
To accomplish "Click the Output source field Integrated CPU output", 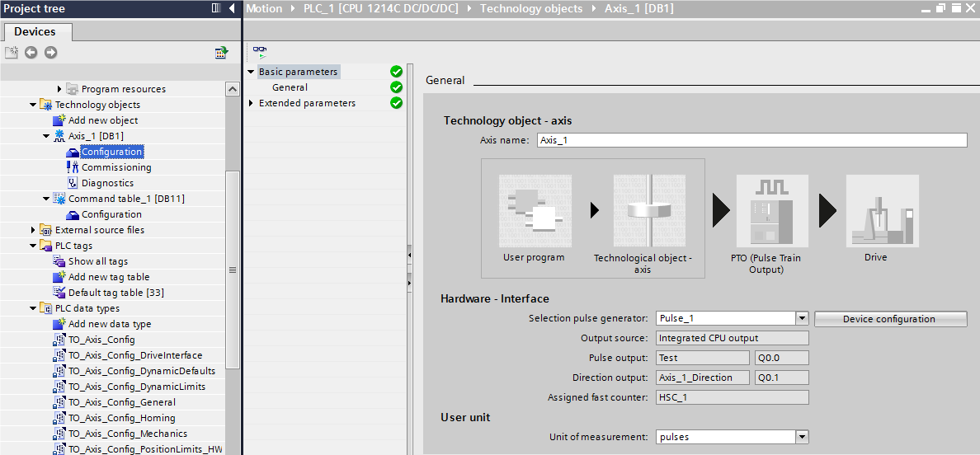I will click(x=733, y=338).
